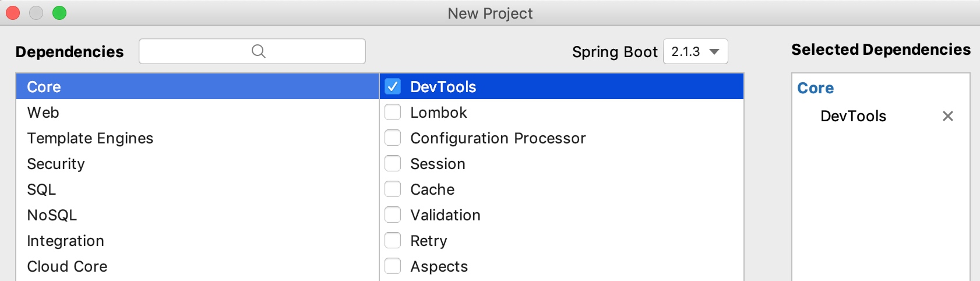Image resolution: width=980 pixels, height=281 pixels.
Task: Check the Aspects checkbox
Action: pyautogui.click(x=393, y=266)
